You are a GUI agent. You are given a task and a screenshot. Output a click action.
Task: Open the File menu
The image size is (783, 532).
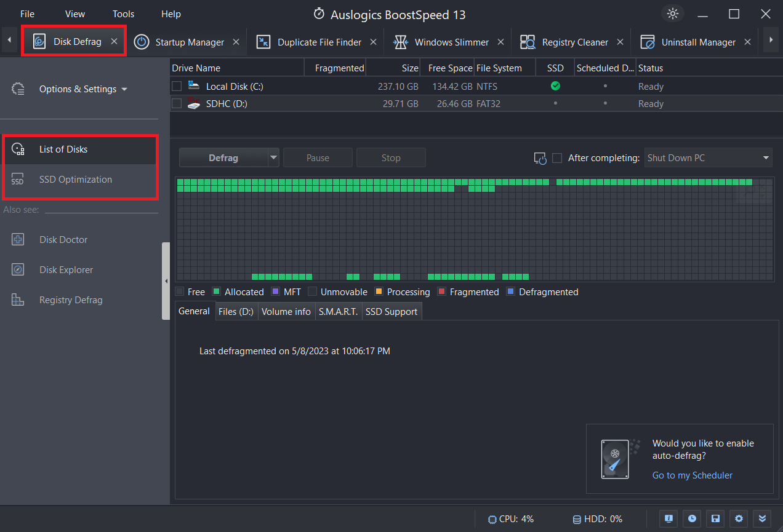coord(27,14)
